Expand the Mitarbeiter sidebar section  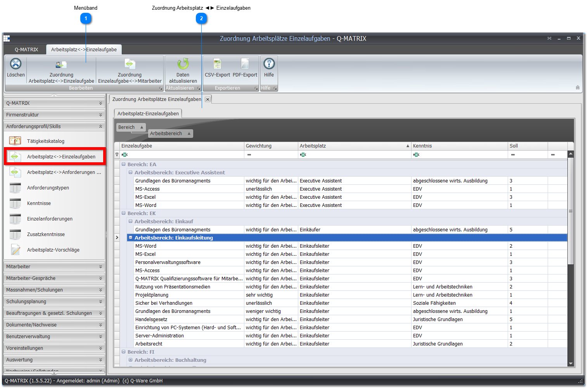(x=54, y=267)
